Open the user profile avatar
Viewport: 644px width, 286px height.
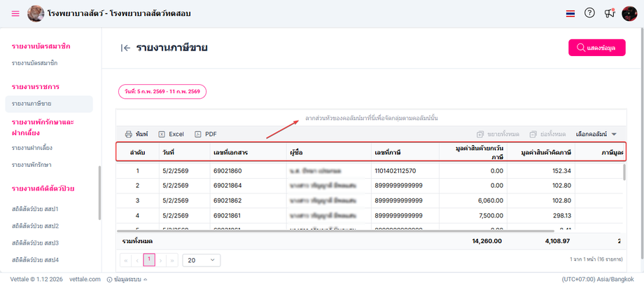click(x=629, y=13)
